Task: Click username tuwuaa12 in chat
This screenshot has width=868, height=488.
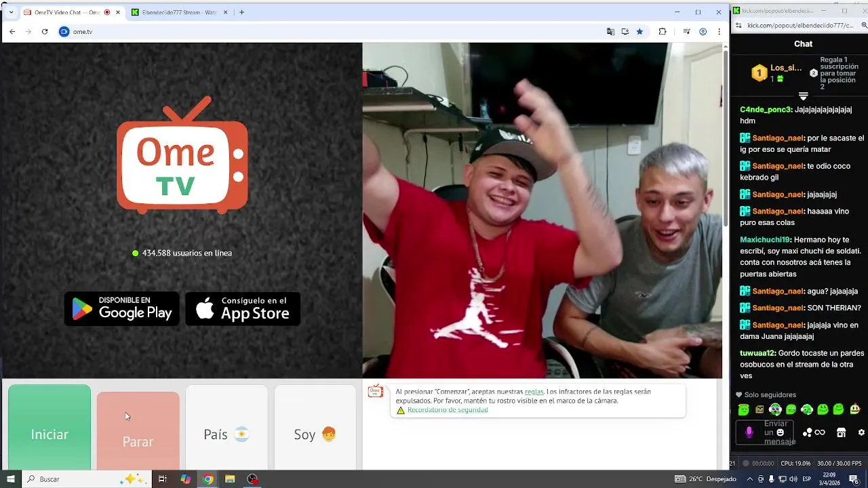Action: coord(757,353)
